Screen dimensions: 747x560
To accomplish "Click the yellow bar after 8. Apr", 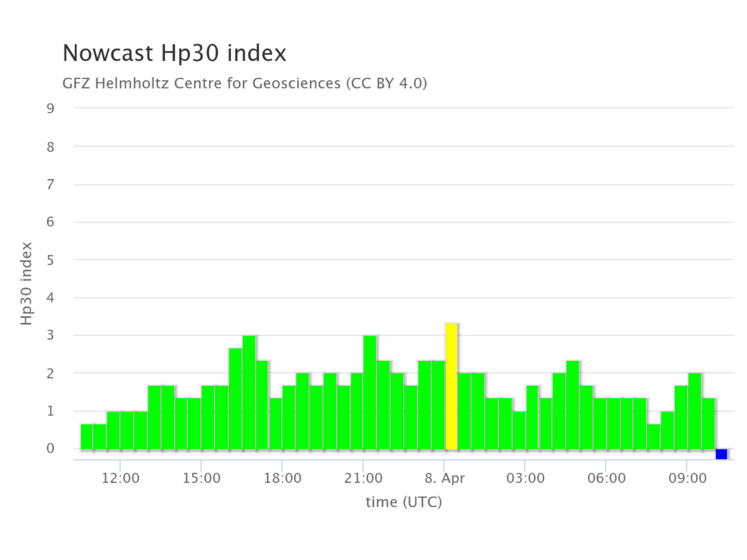I will click(x=451, y=386).
